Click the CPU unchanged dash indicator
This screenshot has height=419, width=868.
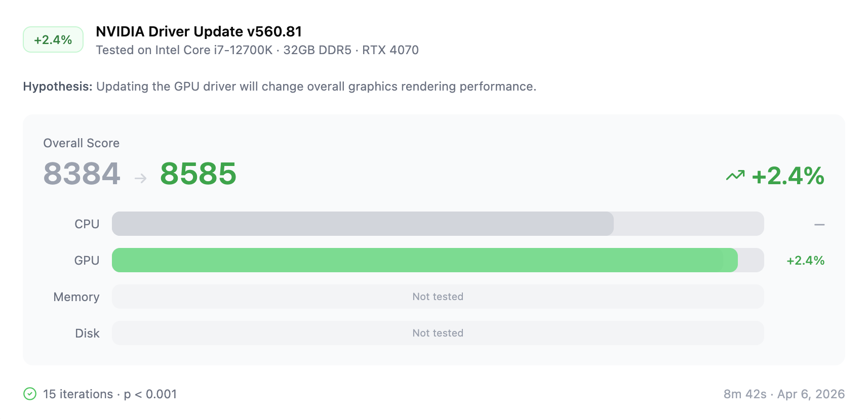point(819,224)
